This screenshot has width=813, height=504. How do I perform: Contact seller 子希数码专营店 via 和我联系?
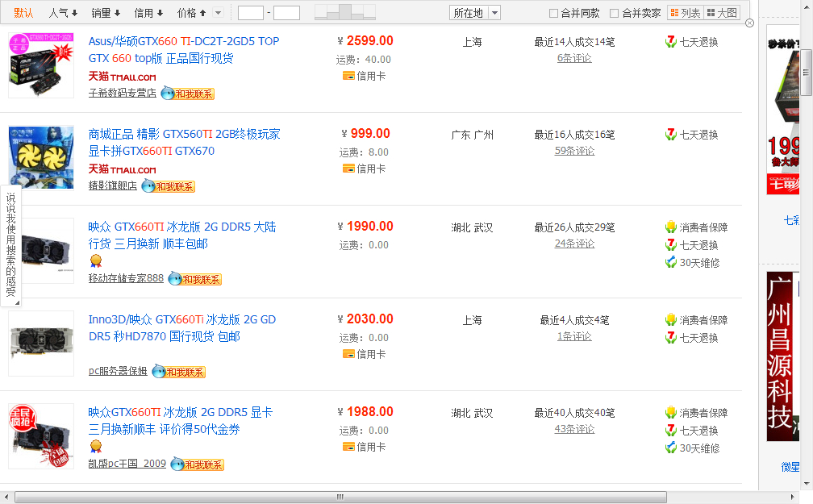188,94
